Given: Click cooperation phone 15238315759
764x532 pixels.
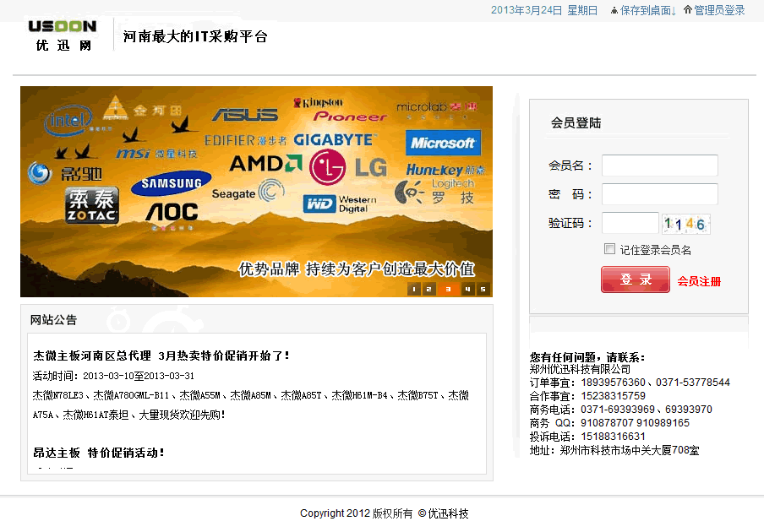Looking at the screenshot, I should [x=613, y=396].
